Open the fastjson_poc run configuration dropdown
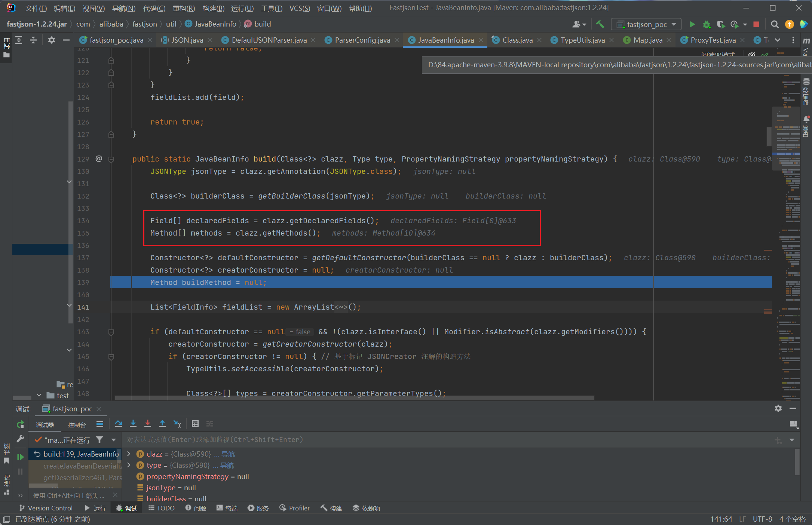The width and height of the screenshot is (812, 525). coord(646,24)
